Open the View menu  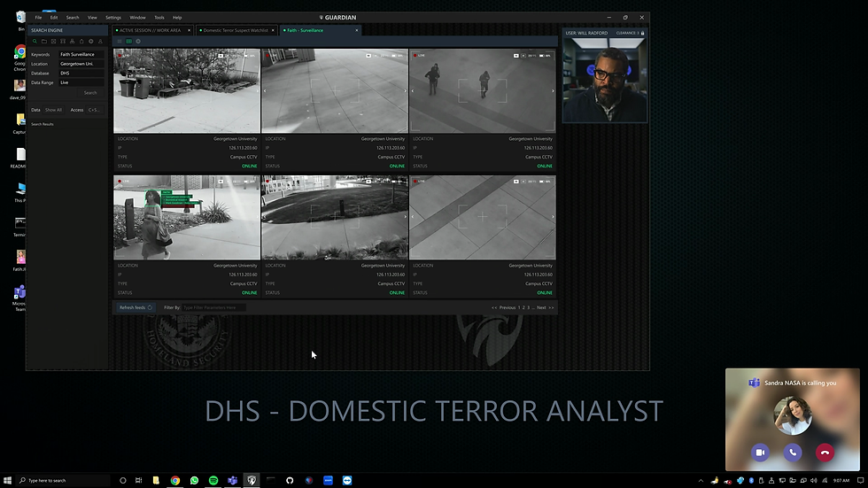[92, 18]
